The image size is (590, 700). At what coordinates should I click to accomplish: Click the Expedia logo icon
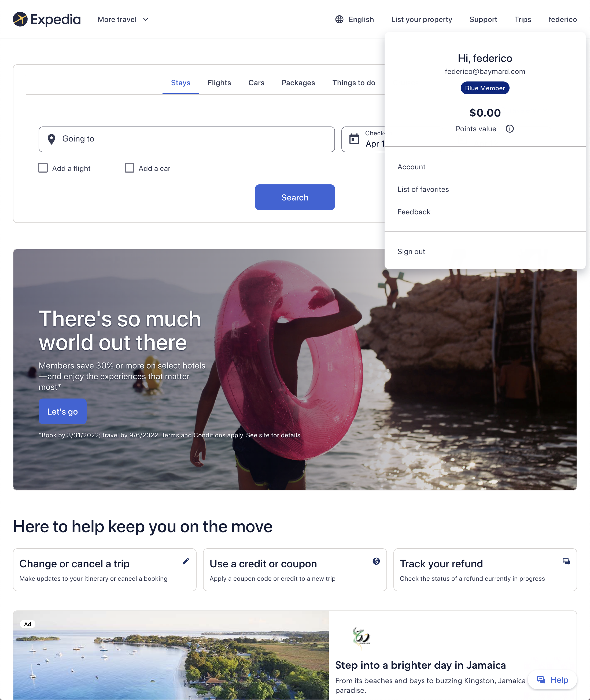[x=20, y=19]
